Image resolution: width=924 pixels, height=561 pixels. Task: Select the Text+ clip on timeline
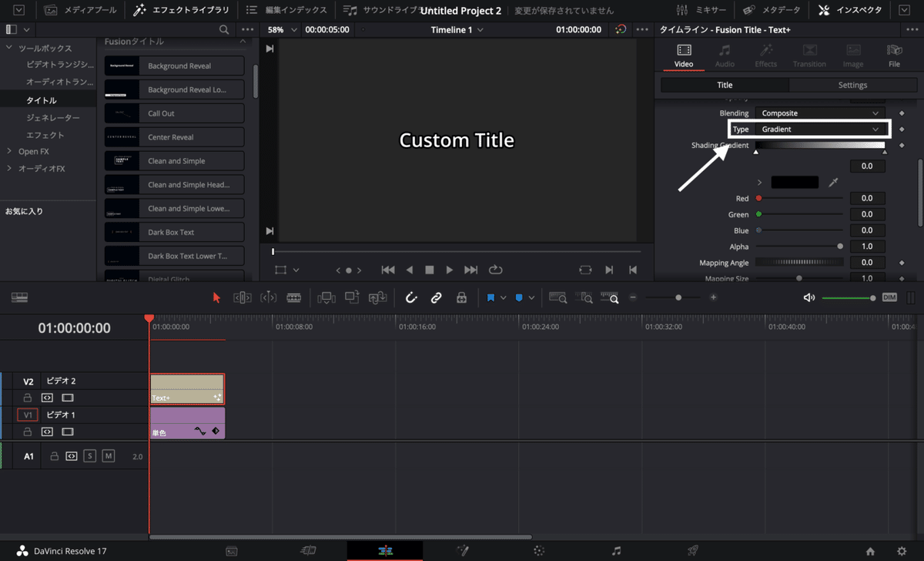(x=186, y=388)
